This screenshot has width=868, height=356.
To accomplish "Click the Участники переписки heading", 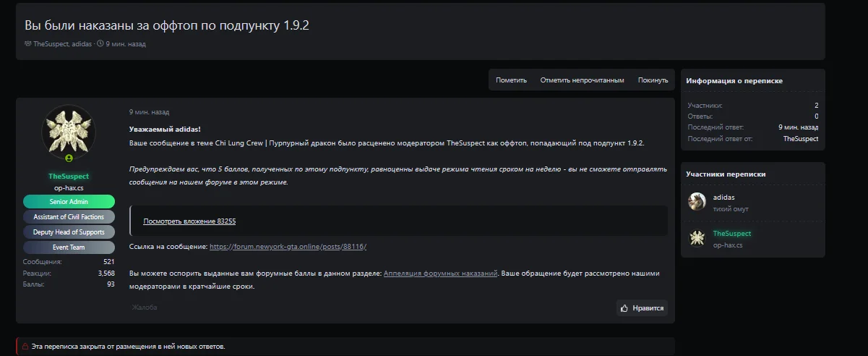I will (x=726, y=174).
